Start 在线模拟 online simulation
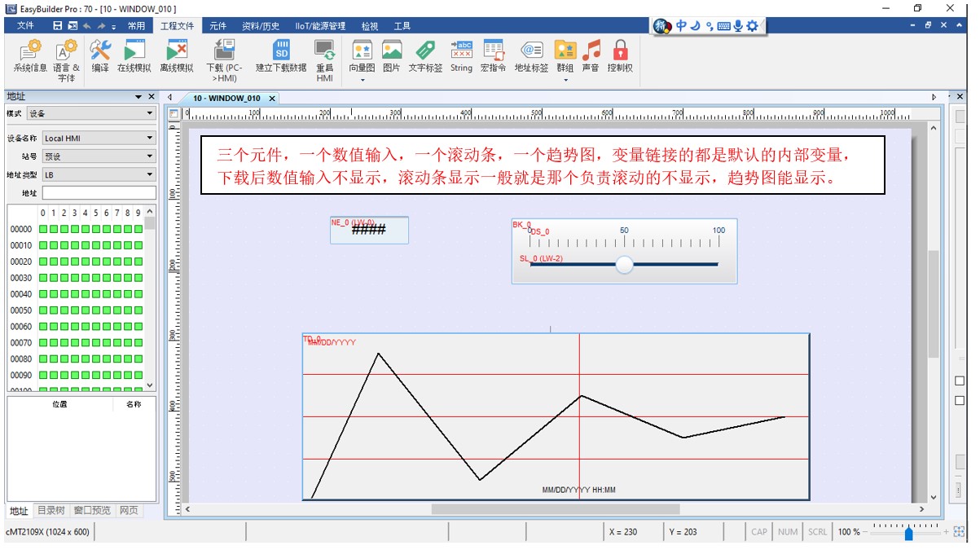980x550 pixels. click(134, 57)
